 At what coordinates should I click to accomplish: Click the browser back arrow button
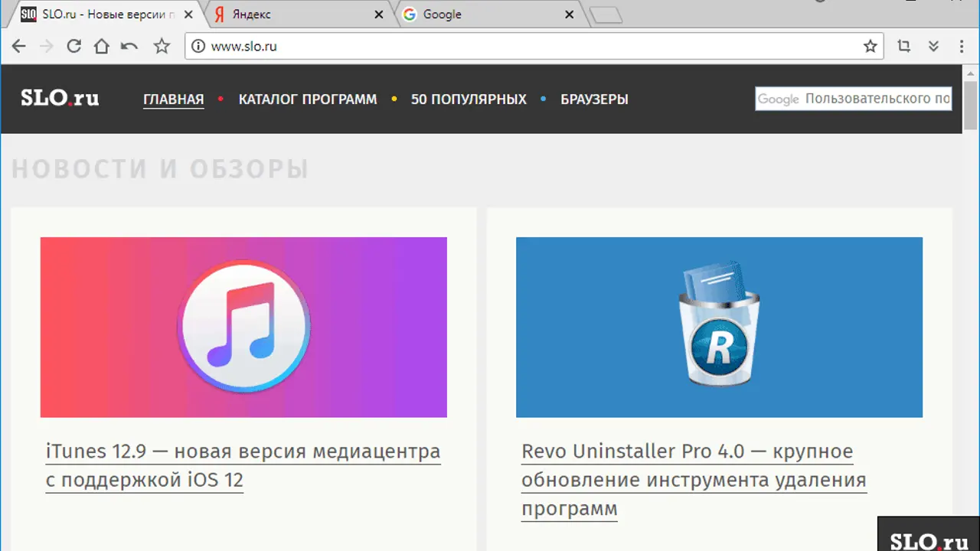tap(19, 46)
